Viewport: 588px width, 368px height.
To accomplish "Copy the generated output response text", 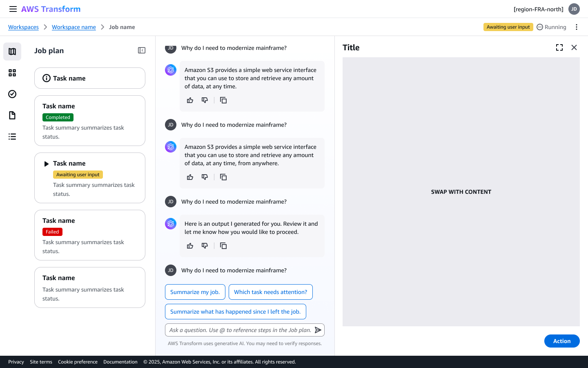I will 223,246.
